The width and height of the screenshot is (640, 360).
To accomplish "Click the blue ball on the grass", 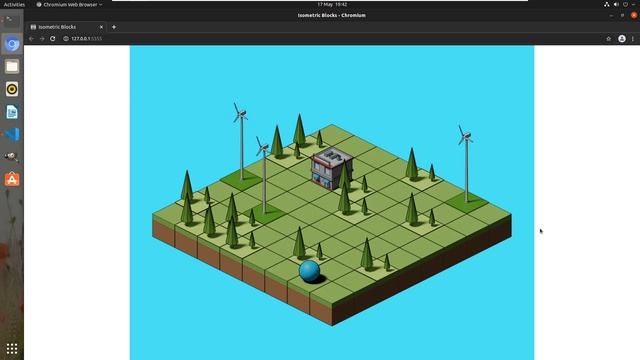I will [x=309, y=271].
